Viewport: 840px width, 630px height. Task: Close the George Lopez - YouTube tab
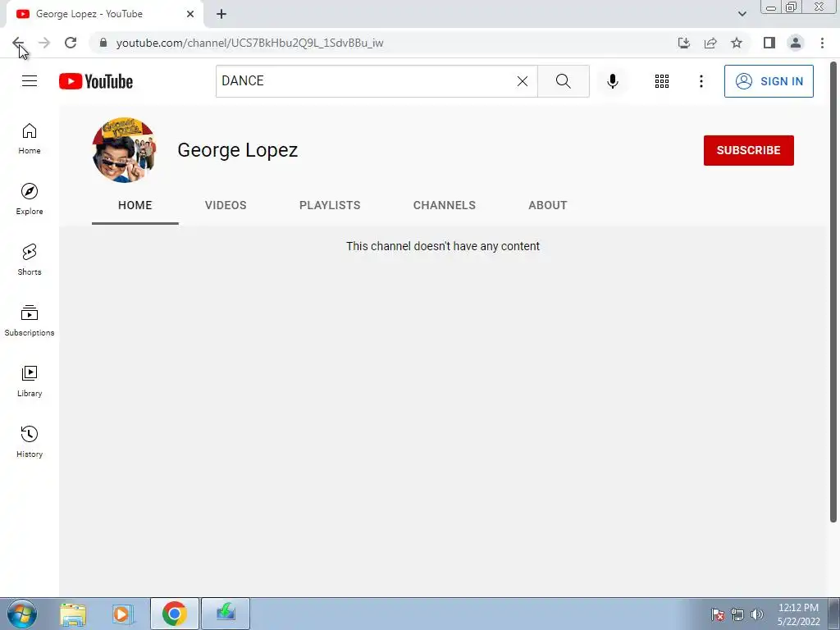point(190,14)
